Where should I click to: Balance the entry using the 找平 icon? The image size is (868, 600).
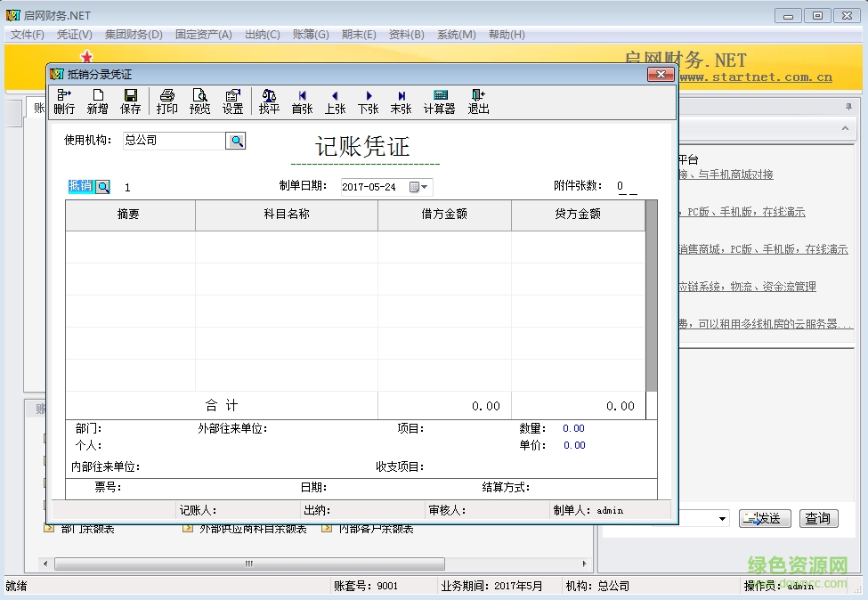point(269,100)
